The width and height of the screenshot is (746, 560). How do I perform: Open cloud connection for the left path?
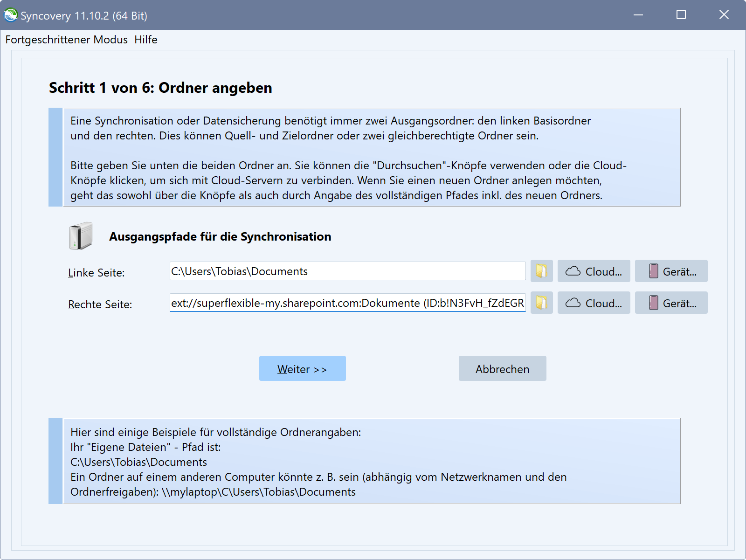(x=594, y=271)
